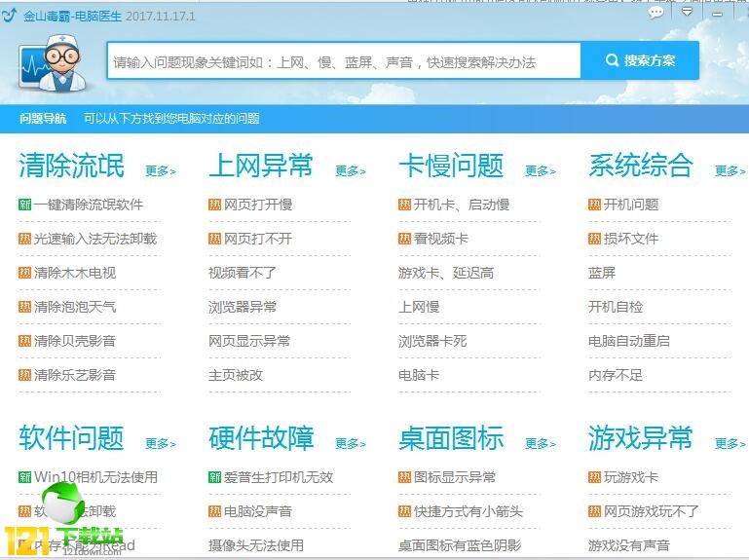Open the 浏览器卡死 problem link
This screenshot has width=749, height=560.
(432, 341)
